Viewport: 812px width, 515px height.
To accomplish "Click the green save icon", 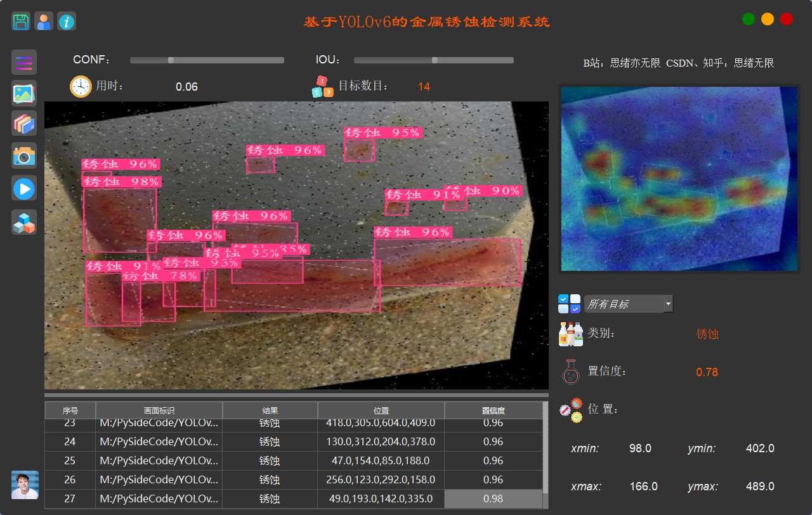I will (21, 22).
